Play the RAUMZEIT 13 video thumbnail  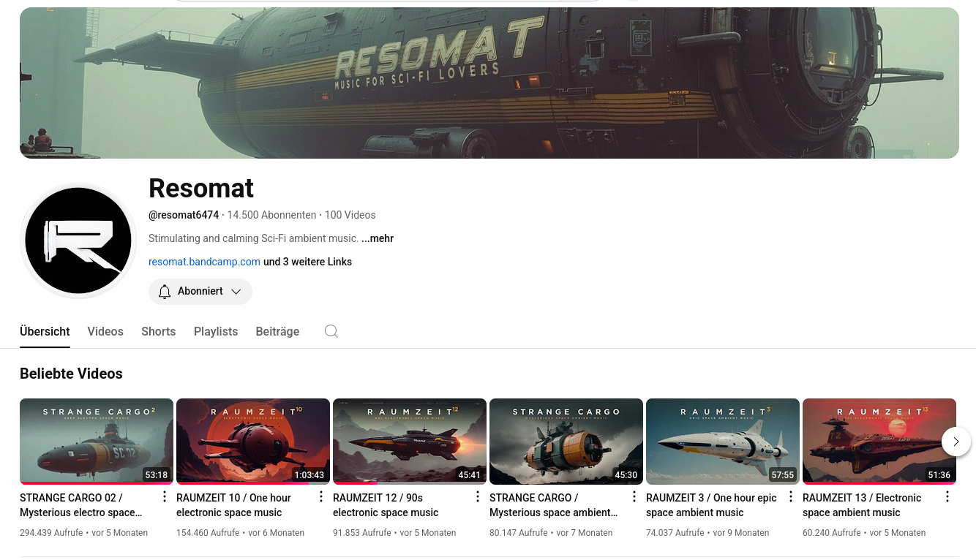[x=879, y=441]
